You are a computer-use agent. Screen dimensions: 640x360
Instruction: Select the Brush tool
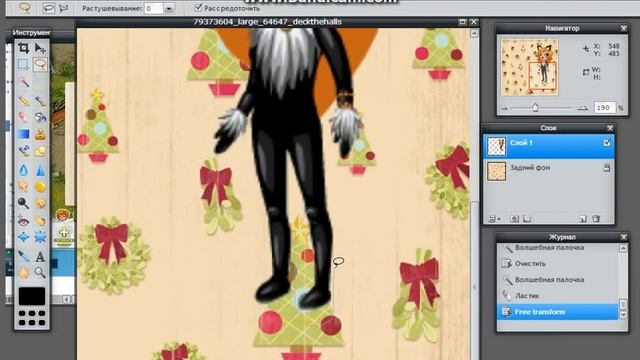click(x=40, y=100)
